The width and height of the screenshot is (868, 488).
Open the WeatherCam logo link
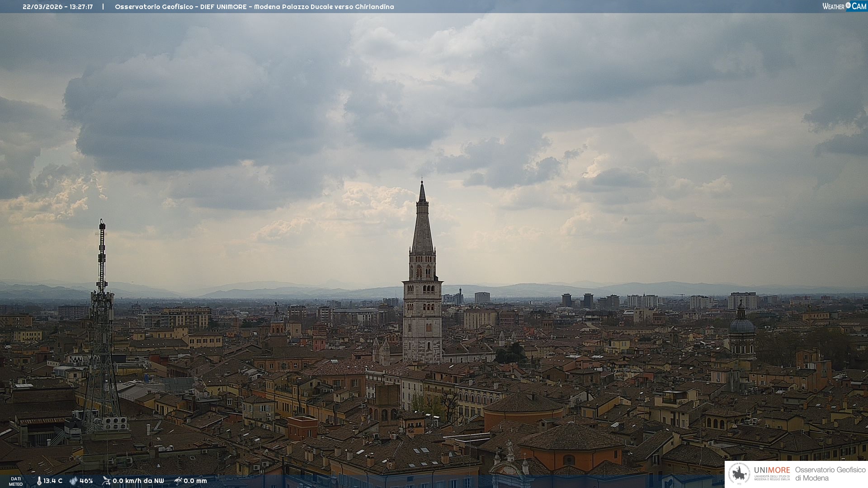(844, 6)
